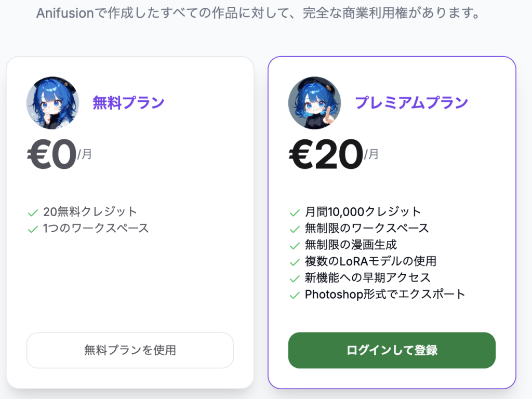Click the 無料プラン heading
This screenshot has height=399, width=532.
pyautogui.click(x=129, y=103)
